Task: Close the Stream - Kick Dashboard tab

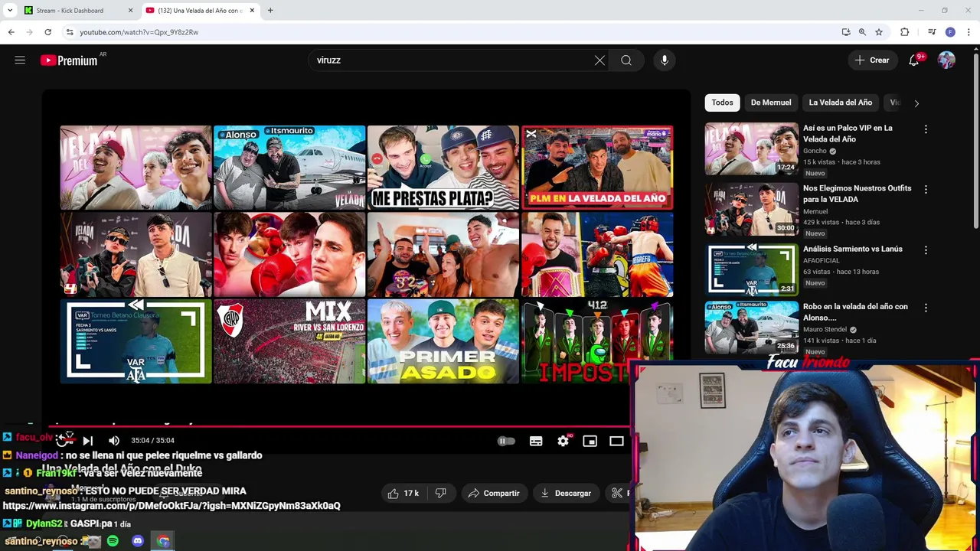Action: (x=130, y=11)
